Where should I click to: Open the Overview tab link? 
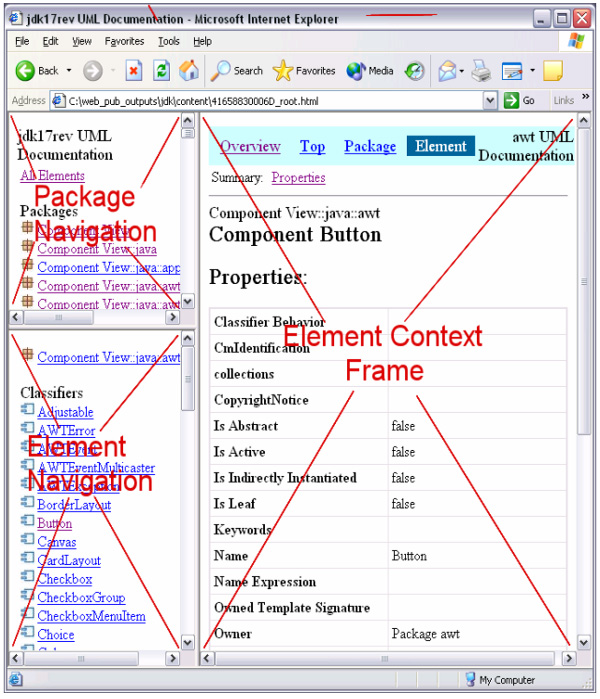251,146
